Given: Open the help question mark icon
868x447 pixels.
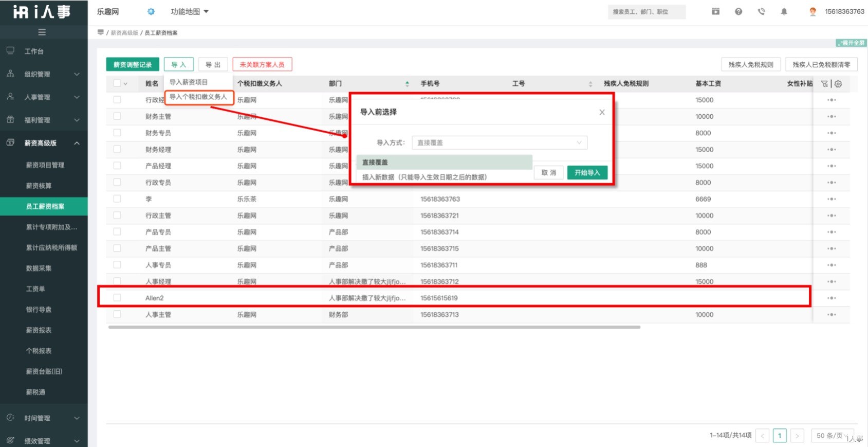Looking at the screenshot, I should pyautogui.click(x=738, y=12).
